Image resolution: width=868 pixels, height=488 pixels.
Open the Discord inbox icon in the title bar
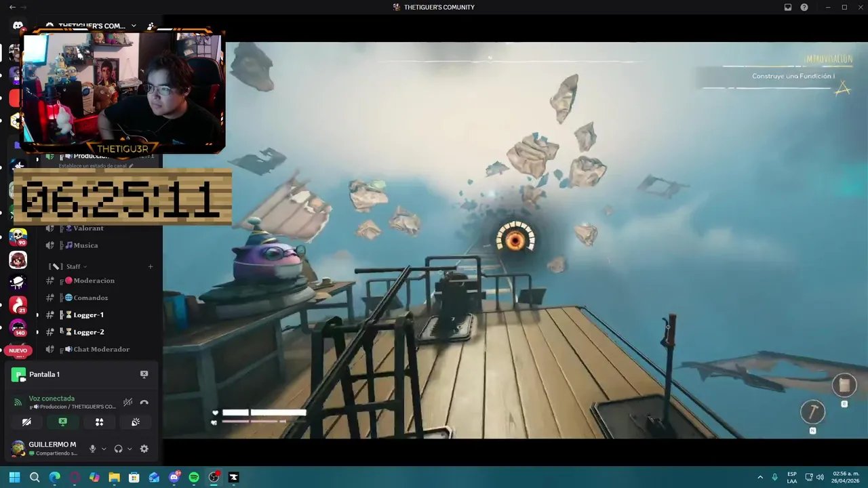787,7
